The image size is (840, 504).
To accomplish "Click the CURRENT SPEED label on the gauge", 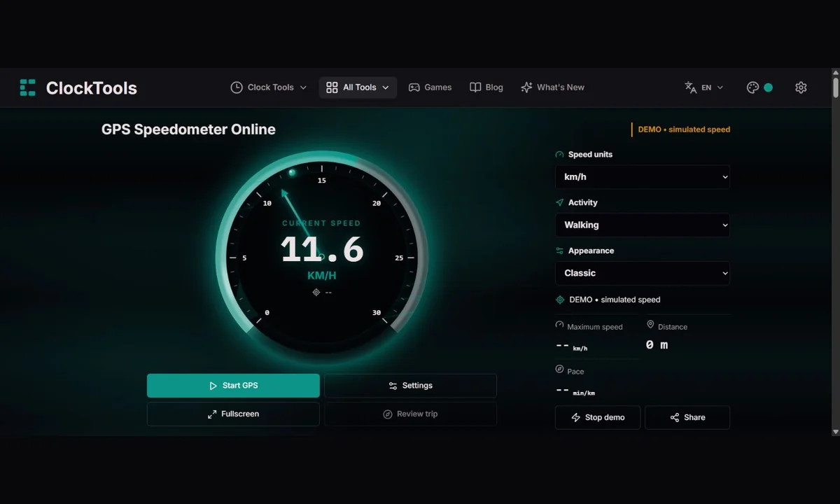I will pos(321,223).
